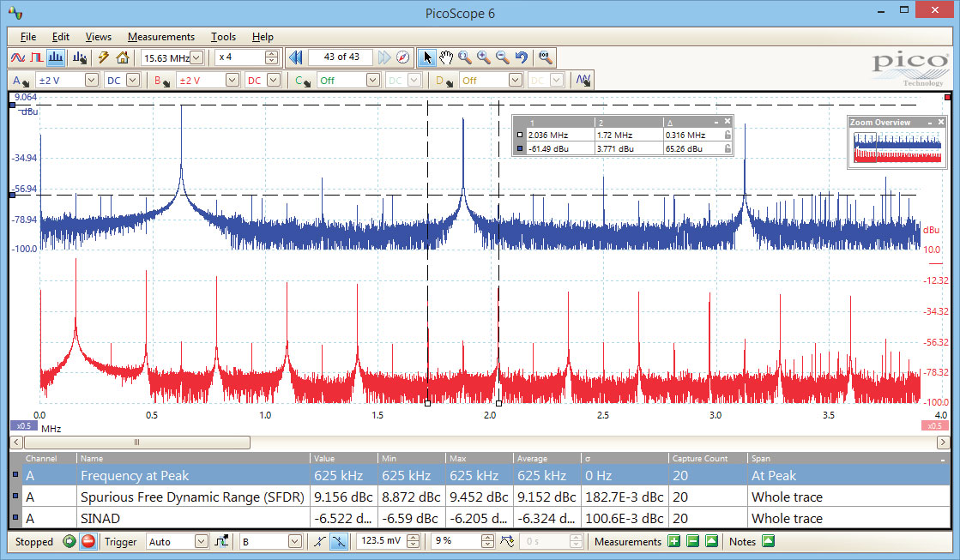
Task: Open the trigger mode Auto dropdown
Action: coord(201,541)
